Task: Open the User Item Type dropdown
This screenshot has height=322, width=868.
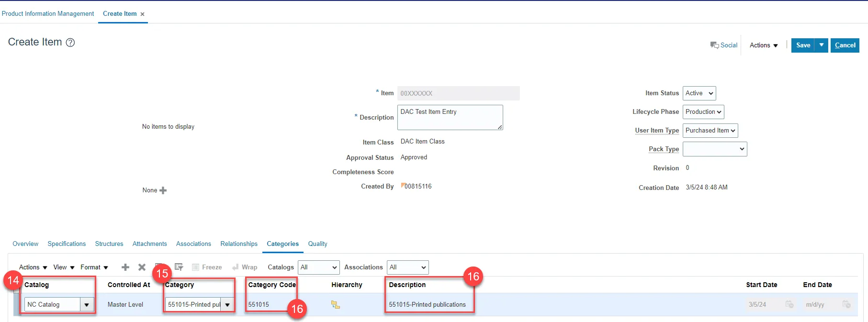Action: (710, 131)
